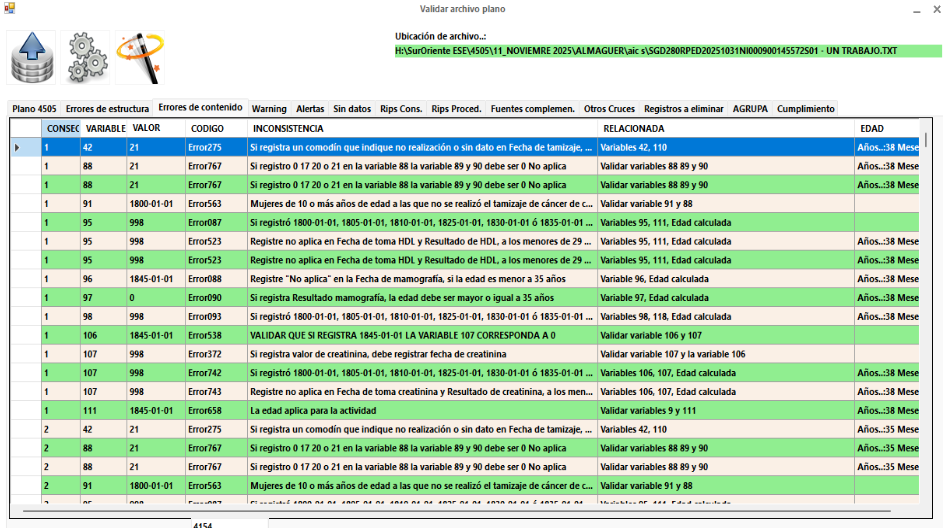Click the database upload (load file) icon
The width and height of the screenshot is (943, 528).
point(32,58)
